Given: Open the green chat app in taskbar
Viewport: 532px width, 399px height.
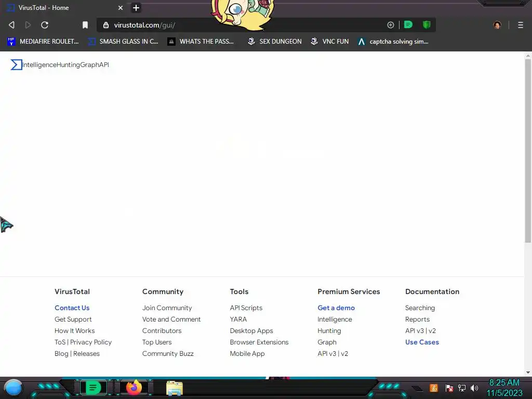Looking at the screenshot, I should pyautogui.click(x=93, y=388).
